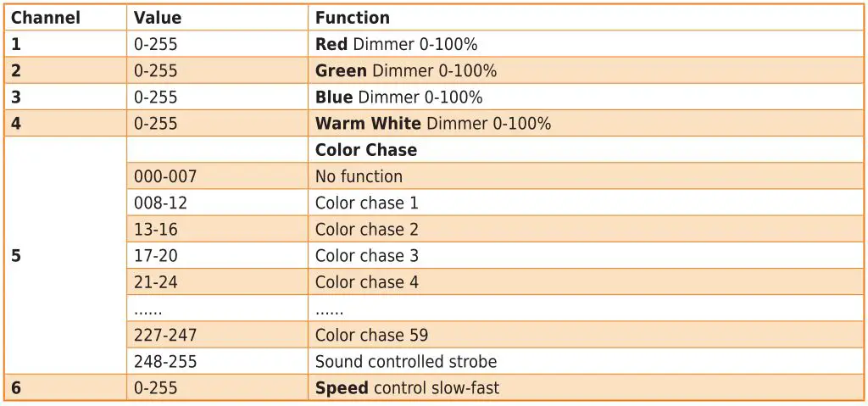The height and width of the screenshot is (406, 868).
Task: Click the 13-16 value cell
Action: click(x=156, y=230)
